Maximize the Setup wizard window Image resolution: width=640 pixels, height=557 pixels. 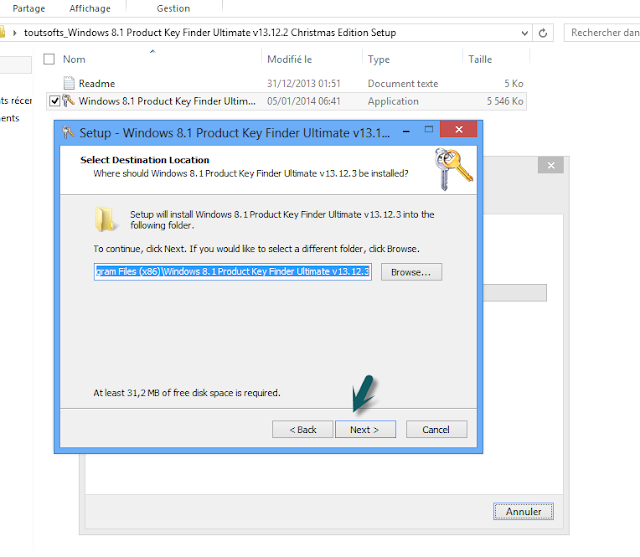coord(429,130)
